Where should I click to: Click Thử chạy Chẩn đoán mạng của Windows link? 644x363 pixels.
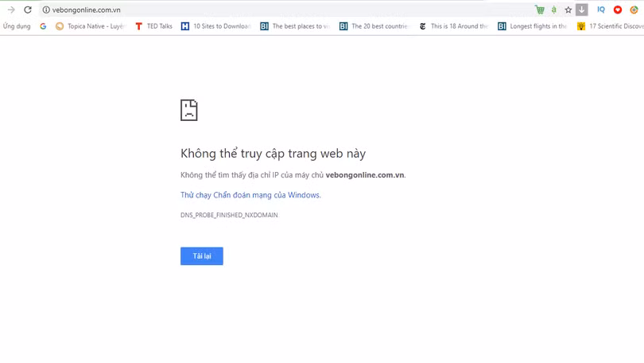pyautogui.click(x=250, y=195)
